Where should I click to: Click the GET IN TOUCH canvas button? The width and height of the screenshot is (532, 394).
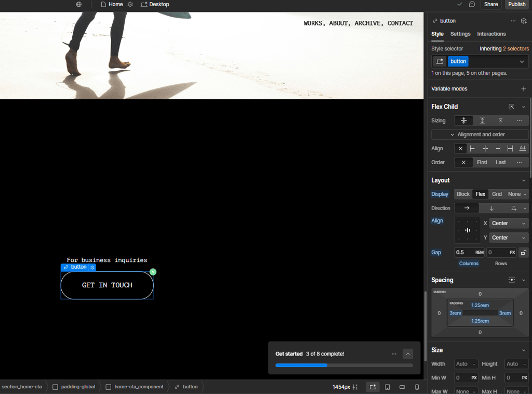pyautogui.click(x=107, y=285)
